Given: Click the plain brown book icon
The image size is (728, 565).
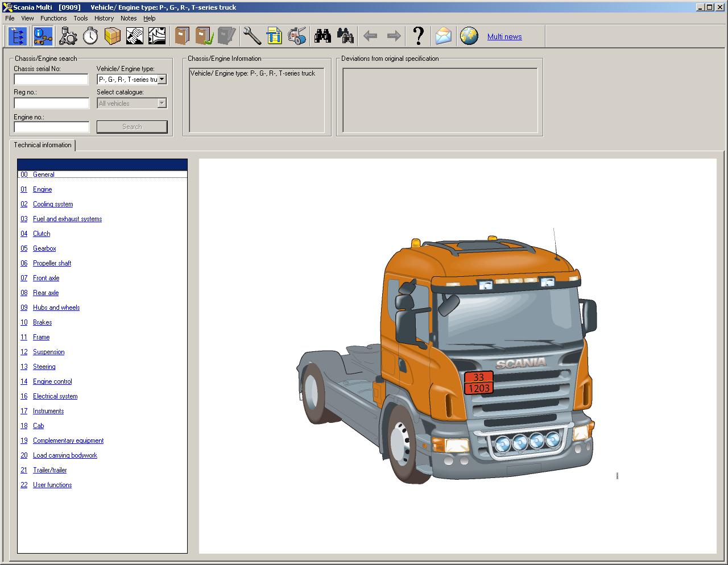Looking at the screenshot, I should click(181, 36).
